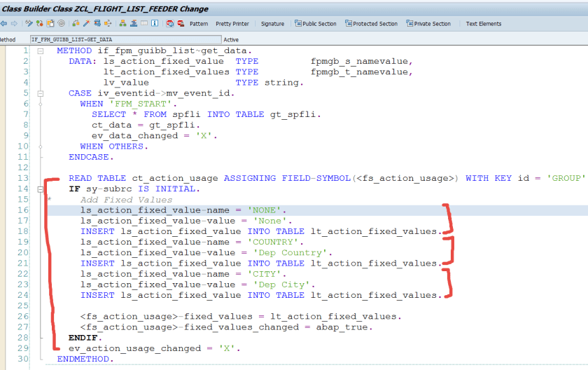Set a session breakpoint icon

170,23
